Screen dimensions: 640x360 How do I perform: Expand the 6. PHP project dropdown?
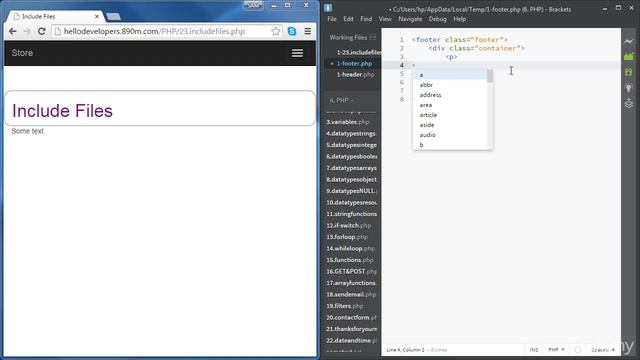pos(342,100)
